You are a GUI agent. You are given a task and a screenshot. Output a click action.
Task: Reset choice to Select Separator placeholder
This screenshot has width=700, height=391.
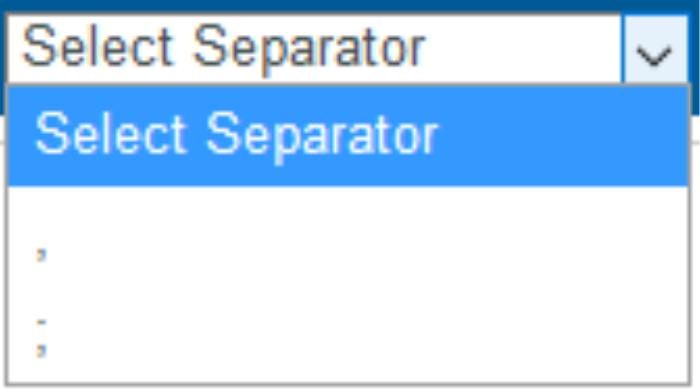[x=348, y=137]
